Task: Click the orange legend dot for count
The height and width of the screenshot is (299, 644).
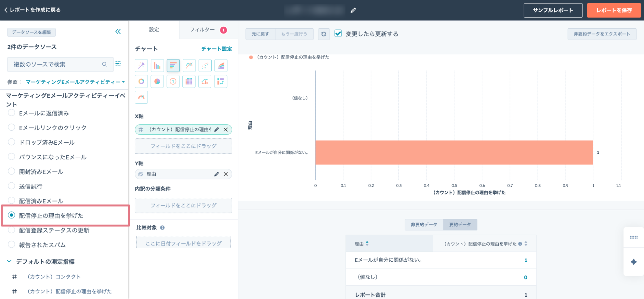Action: coord(251,57)
